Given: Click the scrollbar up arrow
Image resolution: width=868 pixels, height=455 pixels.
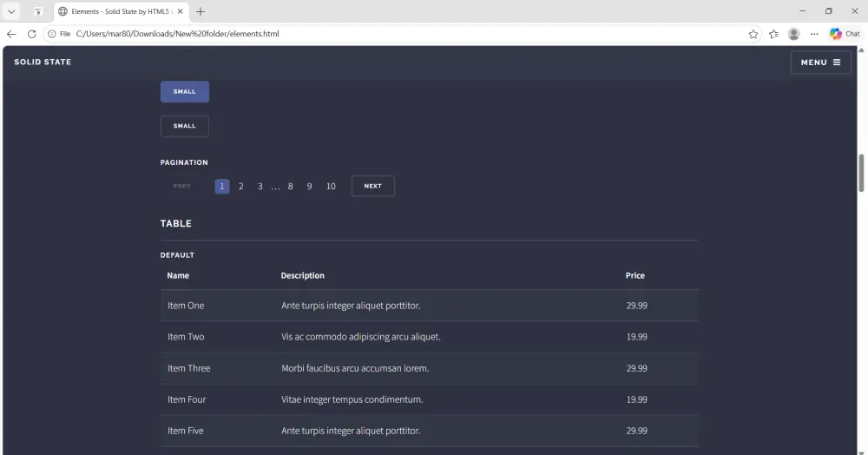Looking at the screenshot, I should coord(861,49).
